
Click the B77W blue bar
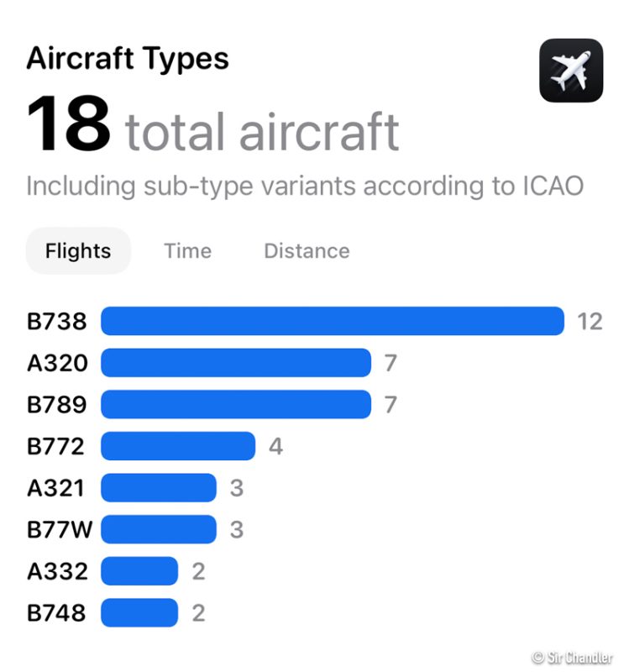[x=159, y=529]
